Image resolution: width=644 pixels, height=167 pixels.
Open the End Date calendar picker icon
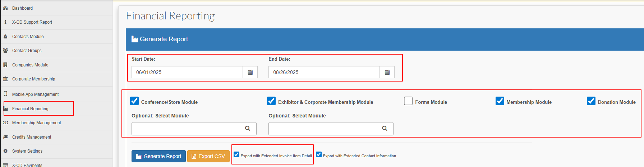[x=387, y=72]
